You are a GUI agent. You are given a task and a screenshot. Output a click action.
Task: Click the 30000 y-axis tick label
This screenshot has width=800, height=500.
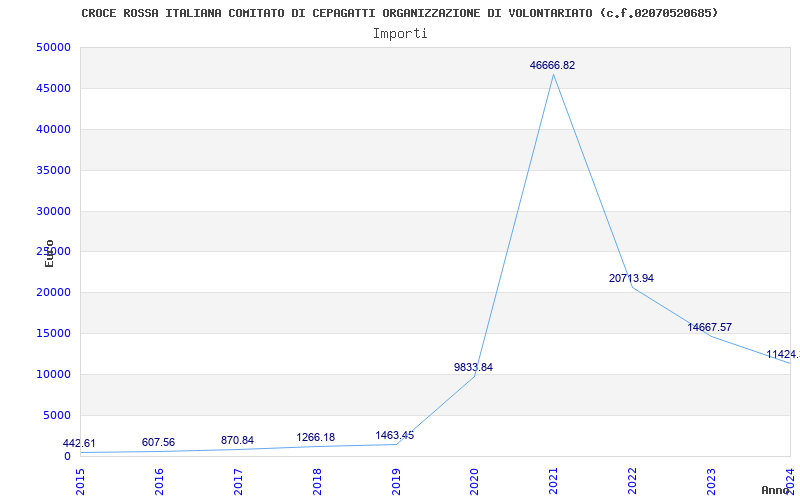coord(53,211)
